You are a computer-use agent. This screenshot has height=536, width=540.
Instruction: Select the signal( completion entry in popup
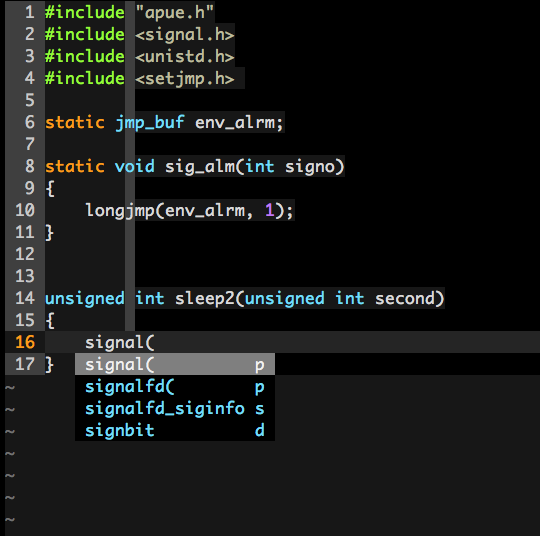coord(175,364)
